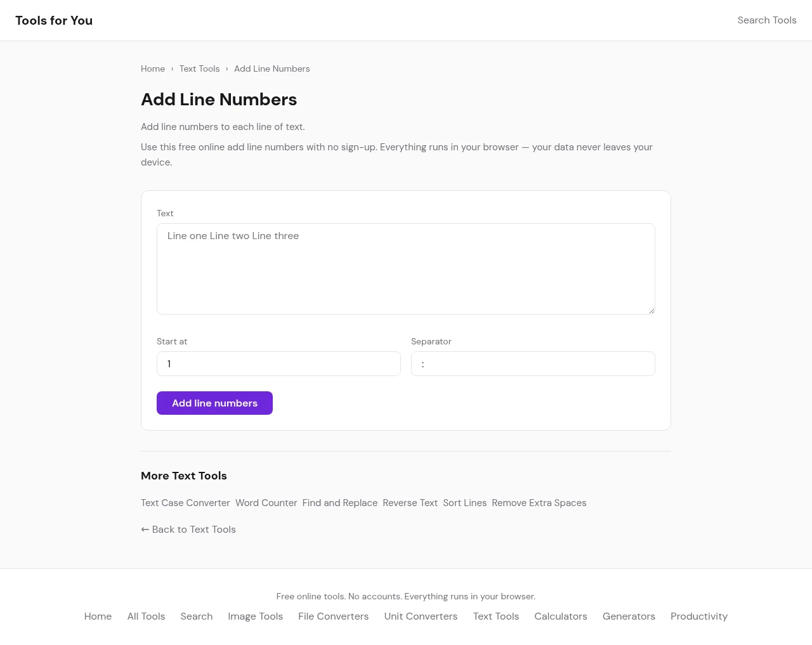Viewport: 812px width, 645px height.
Task: Focus the Text input textarea
Action: [x=405, y=268]
